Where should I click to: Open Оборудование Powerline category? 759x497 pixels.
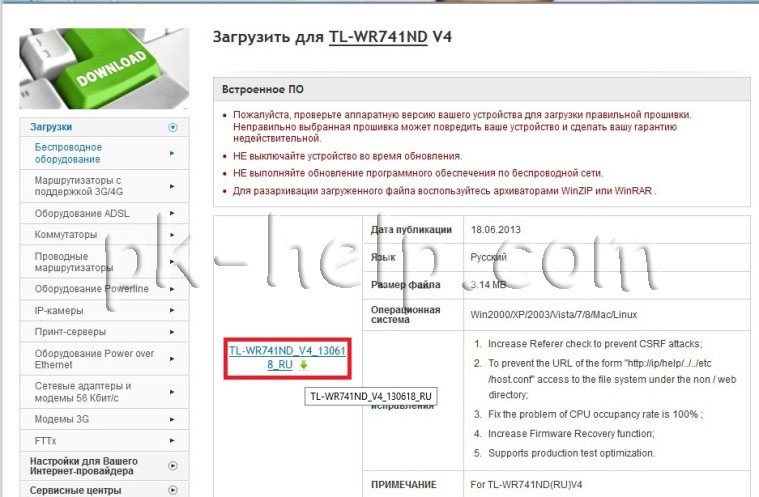(91, 289)
